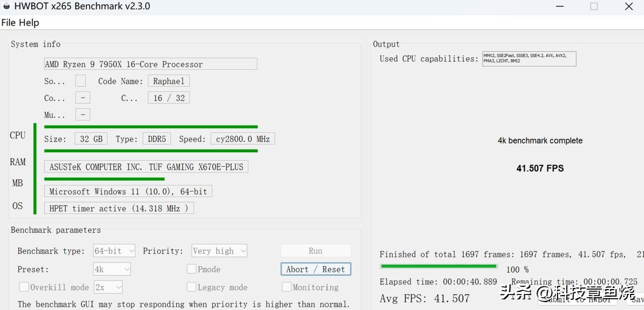644x310 pixels.
Task: Open the Preset 4k dropdown
Action: pos(112,269)
